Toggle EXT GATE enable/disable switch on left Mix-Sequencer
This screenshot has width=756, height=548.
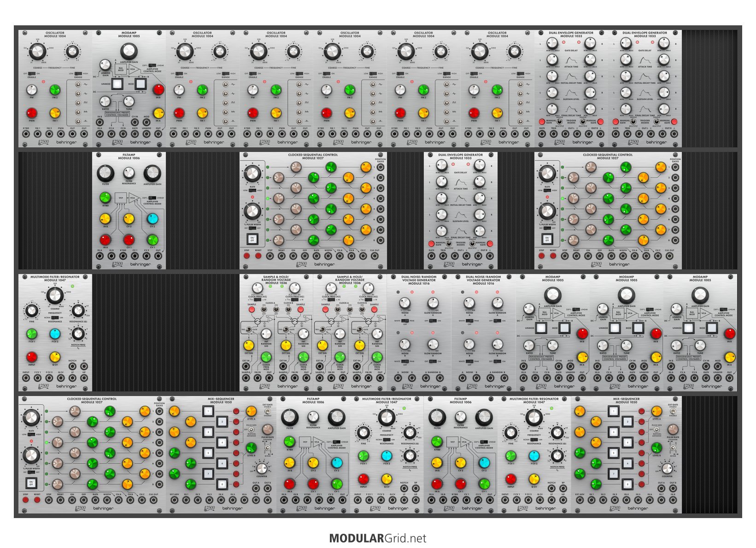coord(268,411)
